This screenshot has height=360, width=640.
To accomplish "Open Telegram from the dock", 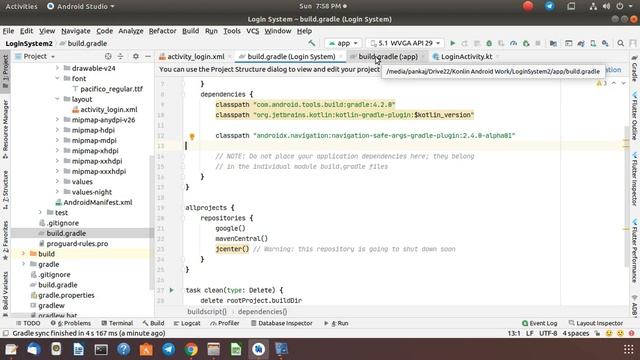I will (x=169, y=349).
